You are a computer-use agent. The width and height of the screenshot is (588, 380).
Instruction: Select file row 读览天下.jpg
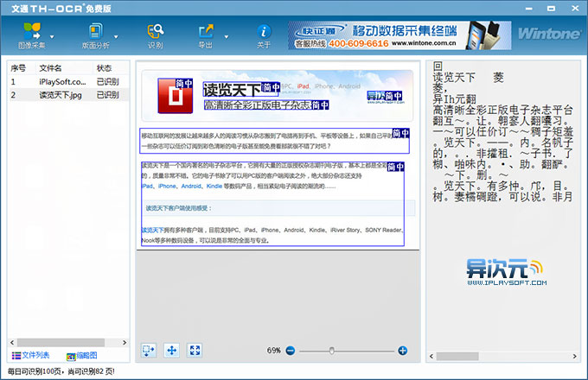(69, 95)
